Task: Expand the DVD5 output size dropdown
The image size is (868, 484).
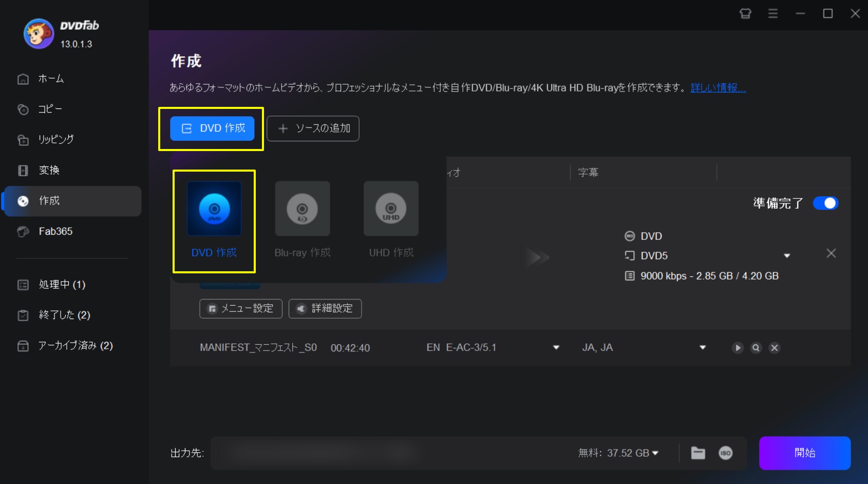Action: coord(786,256)
